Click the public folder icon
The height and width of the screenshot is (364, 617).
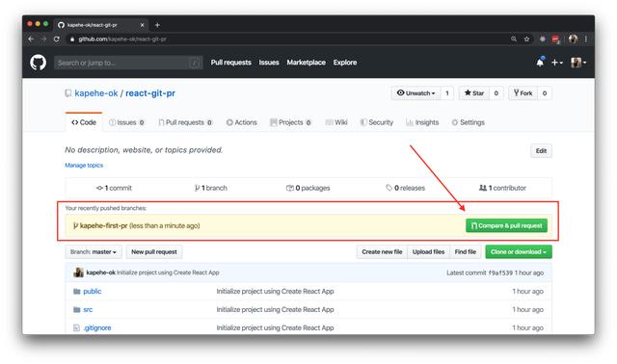pyautogui.click(x=77, y=291)
